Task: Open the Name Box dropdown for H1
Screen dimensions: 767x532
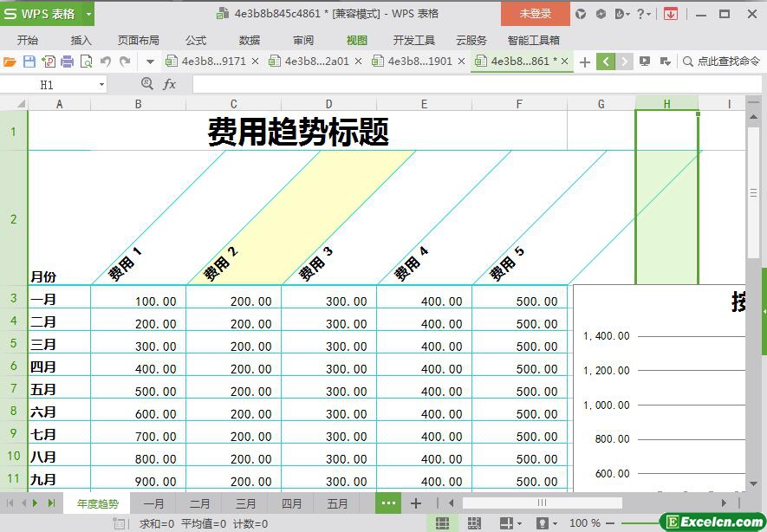Action: (101, 85)
